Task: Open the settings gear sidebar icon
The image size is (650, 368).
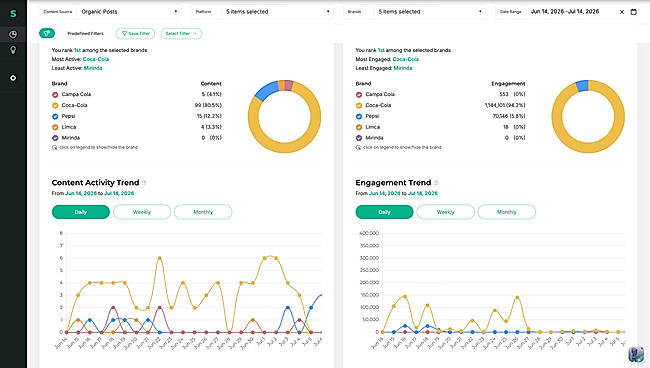Action: point(13,78)
